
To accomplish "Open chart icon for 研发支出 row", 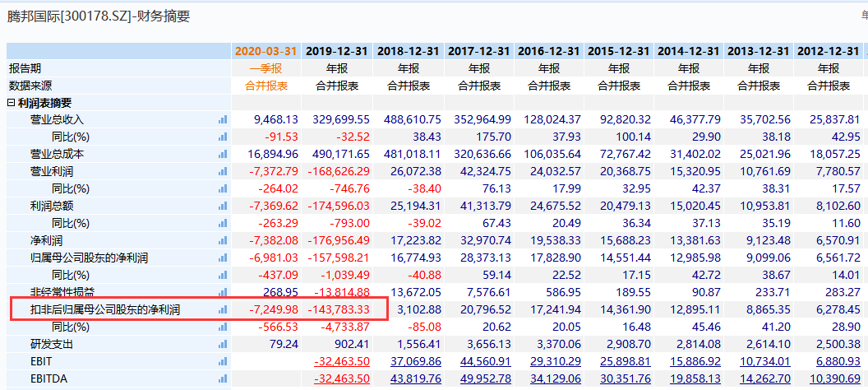I will pos(222,344).
